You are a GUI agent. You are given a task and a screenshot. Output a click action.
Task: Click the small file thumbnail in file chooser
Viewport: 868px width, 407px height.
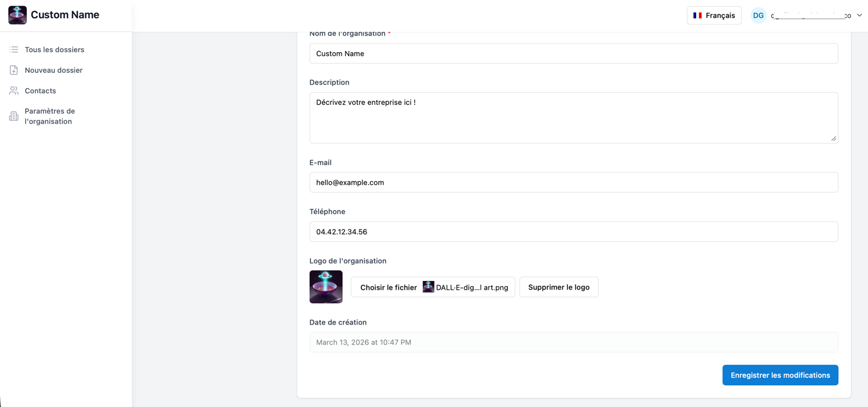point(428,287)
